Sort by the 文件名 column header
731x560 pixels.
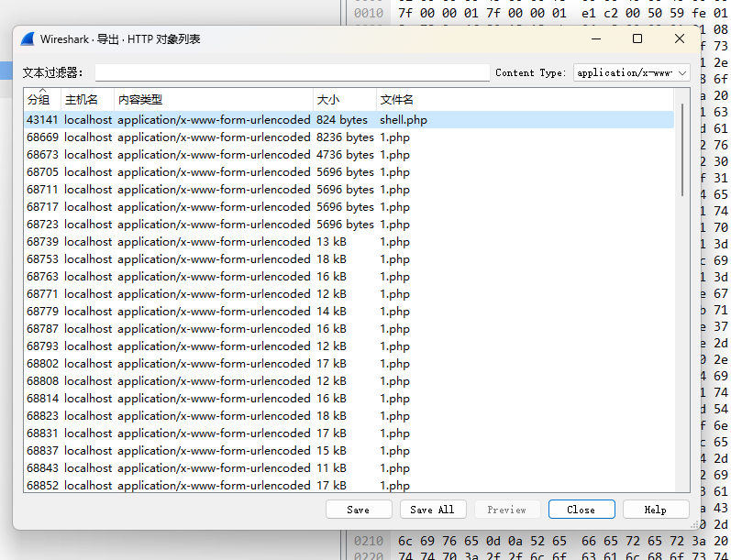pos(525,99)
